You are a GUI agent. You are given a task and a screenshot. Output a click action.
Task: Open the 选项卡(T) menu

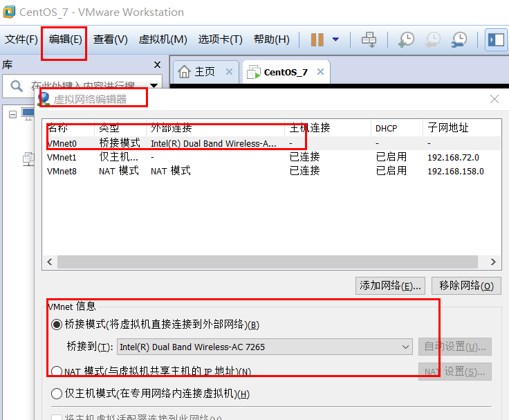pyautogui.click(x=220, y=39)
